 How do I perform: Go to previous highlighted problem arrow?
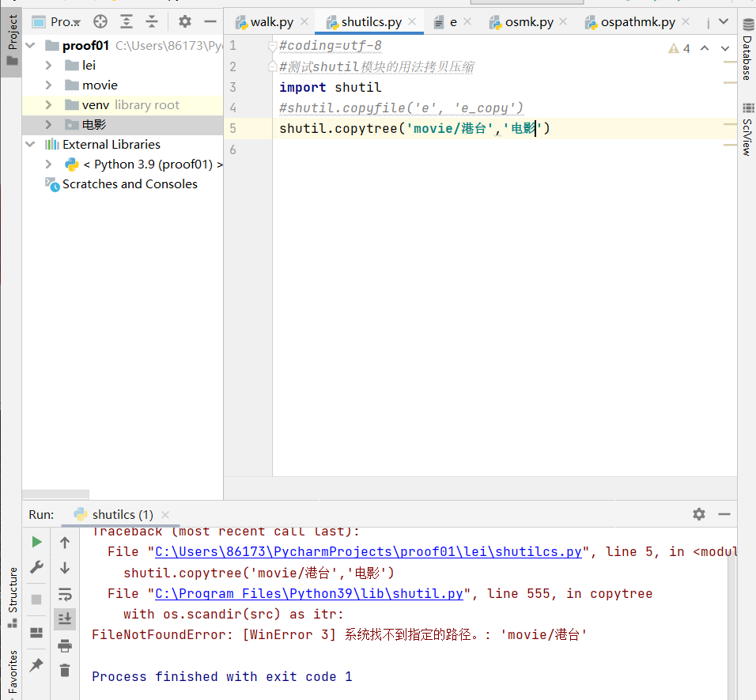click(705, 48)
